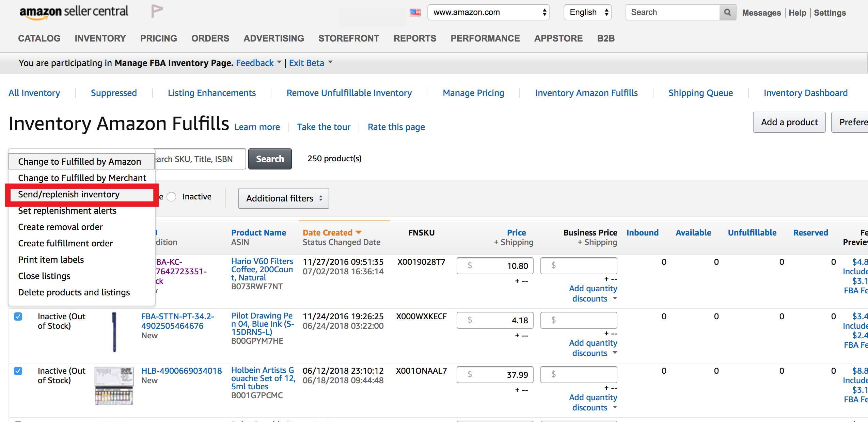This screenshot has height=422, width=868.
Task: Open Help link
Action: 797,13
